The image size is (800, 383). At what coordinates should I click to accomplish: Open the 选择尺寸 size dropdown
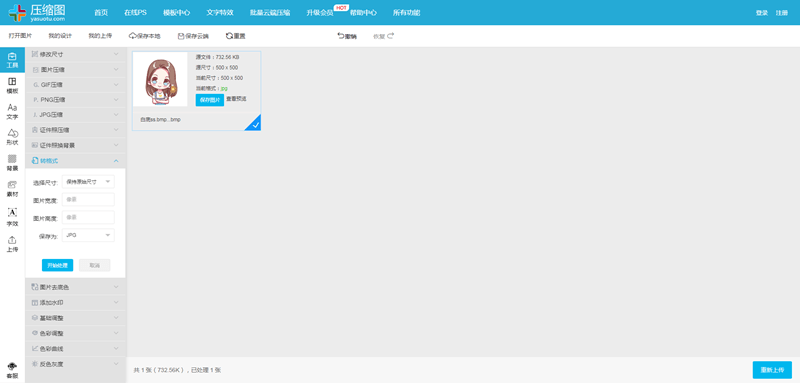(88, 182)
